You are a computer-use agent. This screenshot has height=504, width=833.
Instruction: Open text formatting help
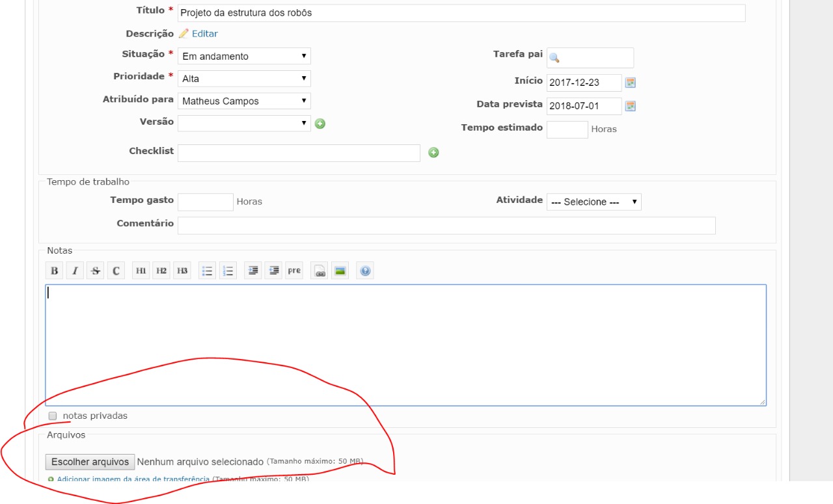click(x=365, y=271)
